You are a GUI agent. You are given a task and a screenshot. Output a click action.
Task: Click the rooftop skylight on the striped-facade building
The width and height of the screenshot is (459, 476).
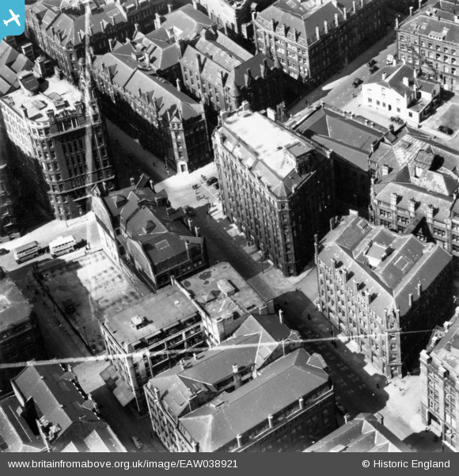pyautogui.click(x=400, y=263)
